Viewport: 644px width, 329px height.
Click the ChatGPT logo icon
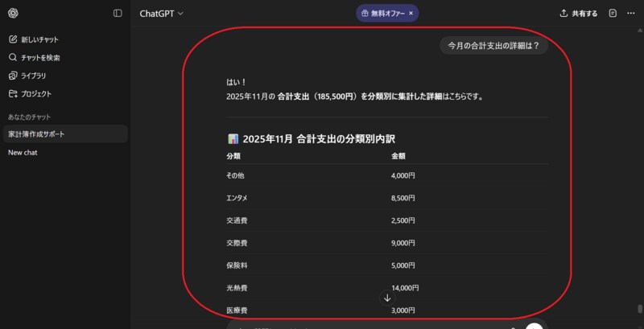tap(13, 13)
